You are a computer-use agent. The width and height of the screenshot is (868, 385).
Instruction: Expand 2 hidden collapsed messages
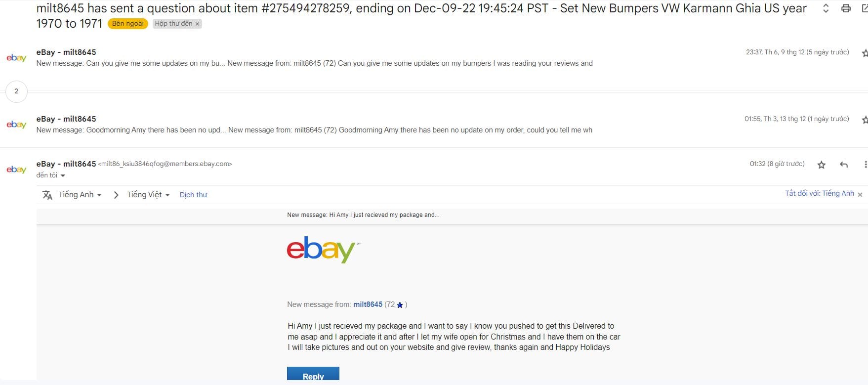(16, 91)
